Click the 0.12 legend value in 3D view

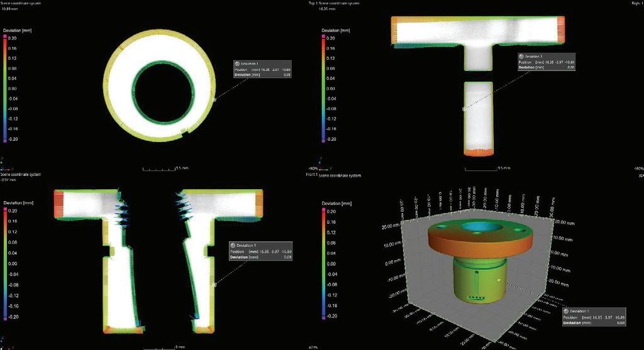(331, 232)
